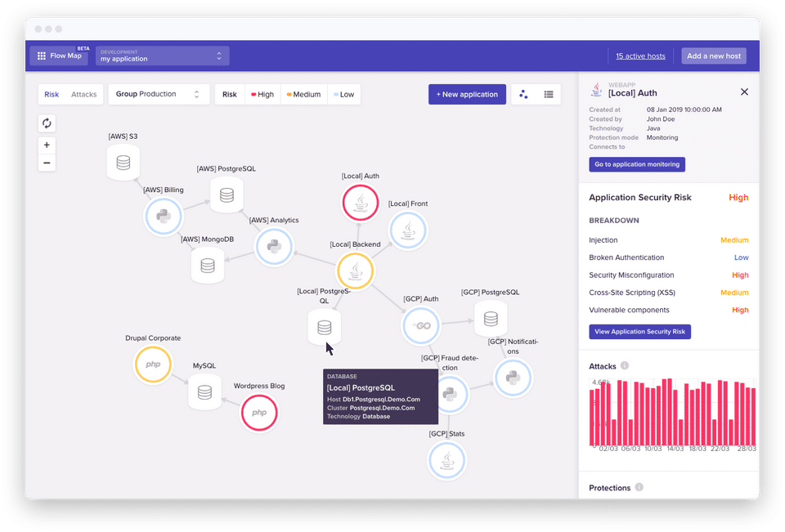Image resolution: width=785 pixels, height=532 pixels.
Task: Switch to graph view icon
Action: [523, 94]
